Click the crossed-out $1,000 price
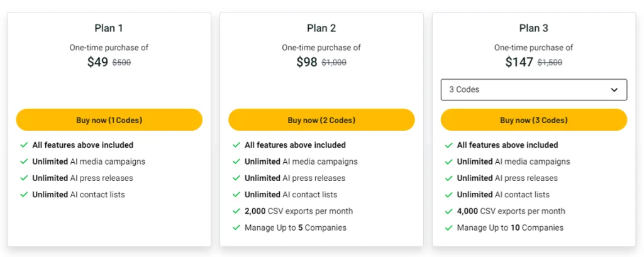 coord(334,63)
